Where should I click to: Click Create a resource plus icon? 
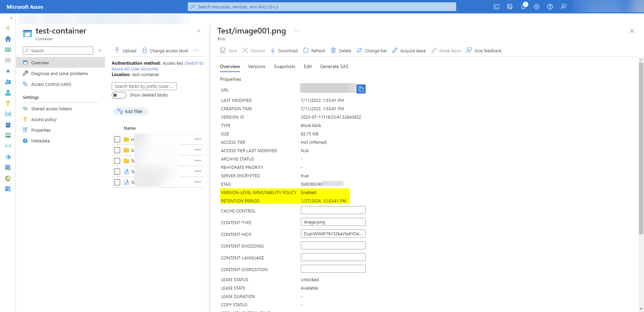(x=8, y=28)
